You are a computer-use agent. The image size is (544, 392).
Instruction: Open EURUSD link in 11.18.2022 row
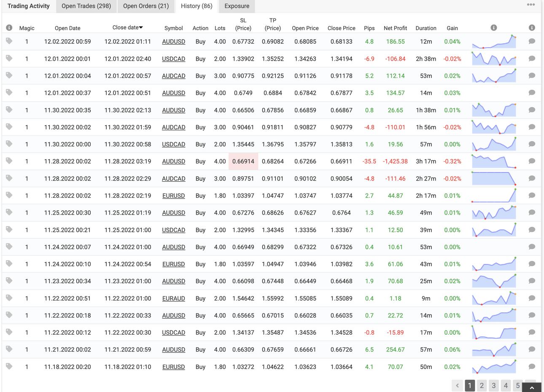pyautogui.click(x=174, y=367)
